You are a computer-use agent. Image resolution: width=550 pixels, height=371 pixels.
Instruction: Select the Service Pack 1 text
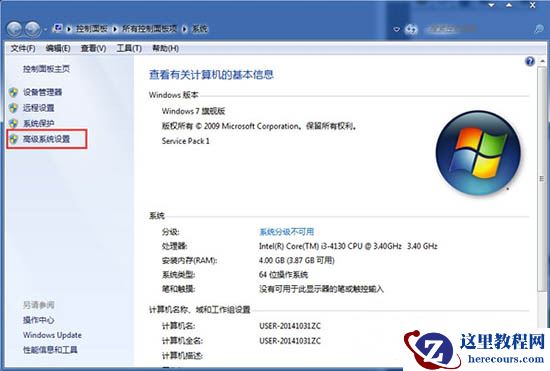point(186,141)
